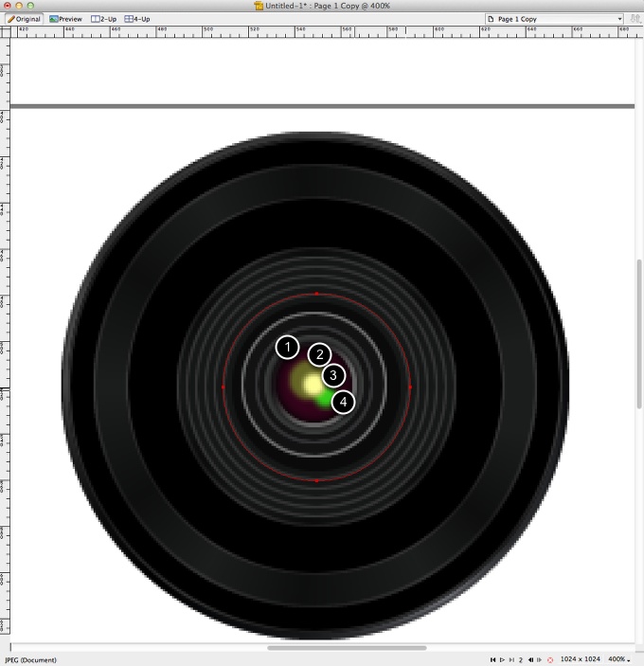
Task: Click the right red anchor point of selected circle
Action: [410, 387]
